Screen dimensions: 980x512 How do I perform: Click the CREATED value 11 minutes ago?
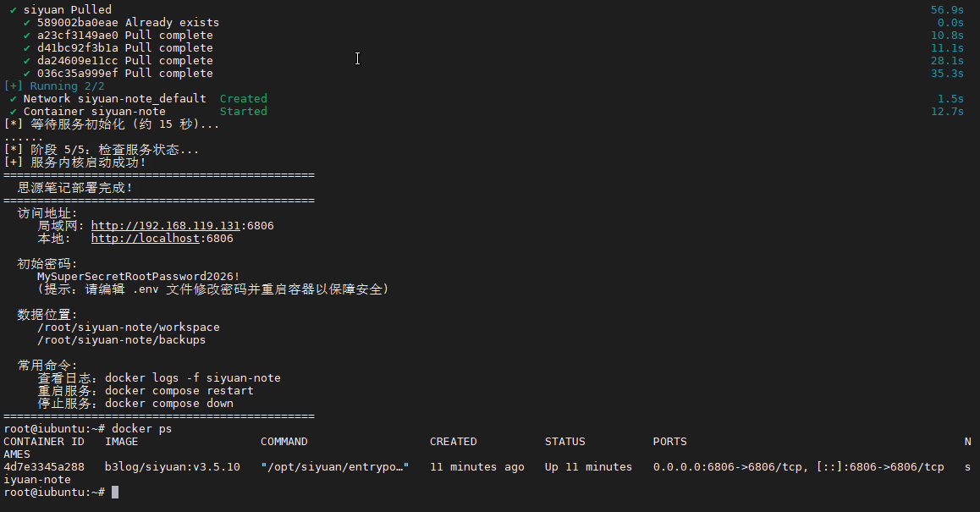pyautogui.click(x=476, y=467)
